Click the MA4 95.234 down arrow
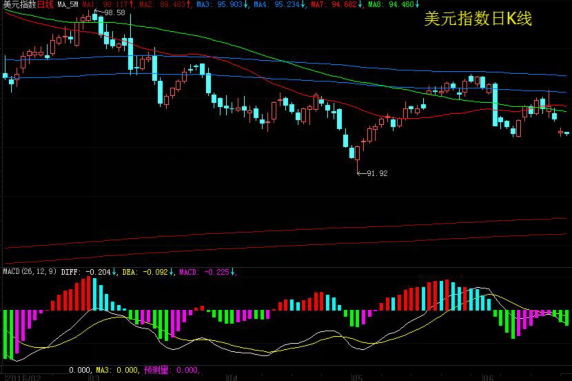 [303, 5]
